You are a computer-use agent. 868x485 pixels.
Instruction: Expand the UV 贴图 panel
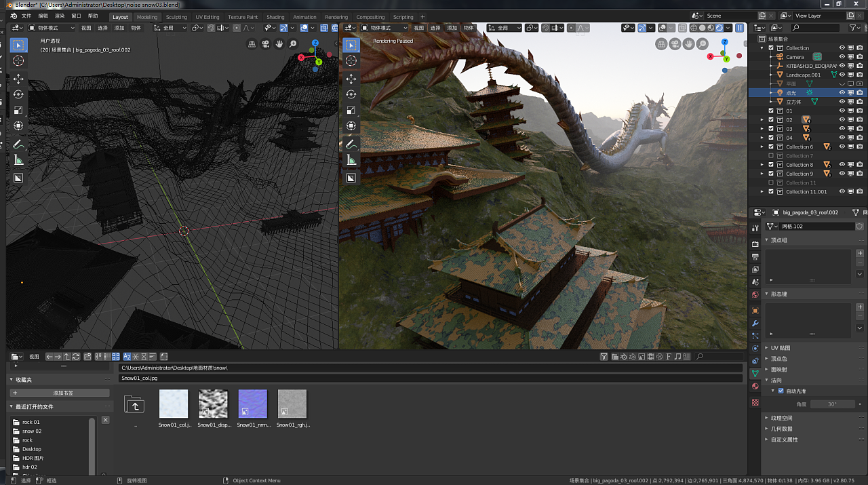click(x=780, y=348)
